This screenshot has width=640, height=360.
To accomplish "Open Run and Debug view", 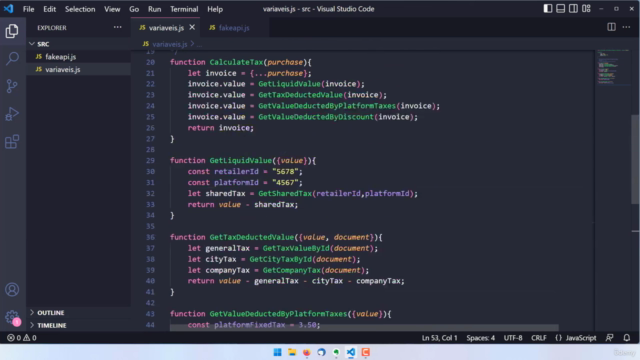I will pyautogui.click(x=12, y=114).
